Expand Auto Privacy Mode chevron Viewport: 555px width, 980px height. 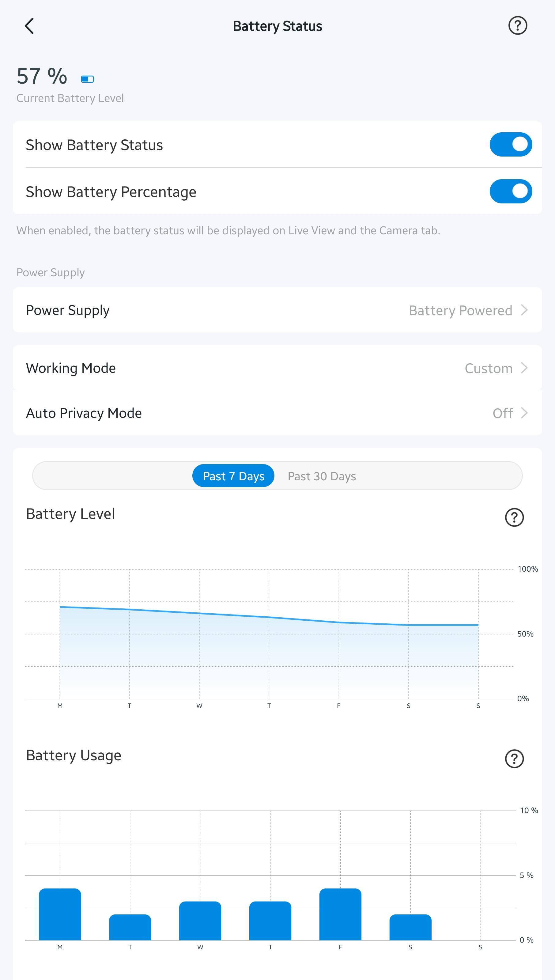pos(524,413)
